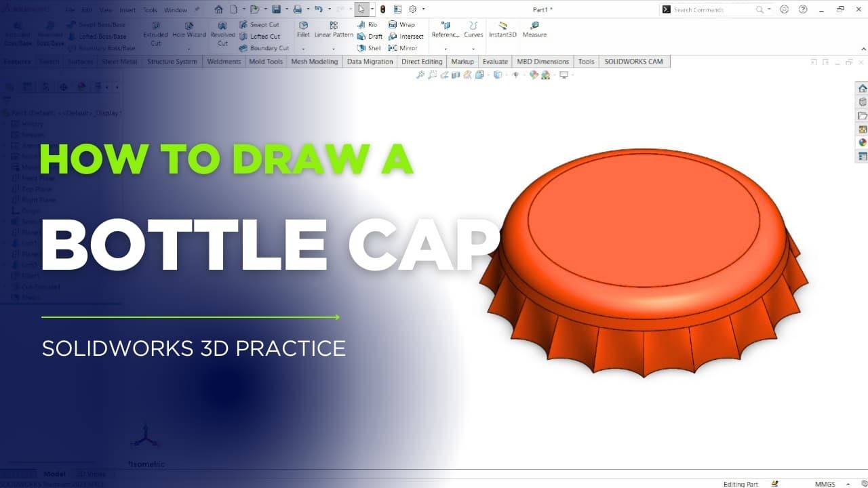This screenshot has width=868, height=488.
Task: Select the Rib feature tool
Action: pos(368,24)
